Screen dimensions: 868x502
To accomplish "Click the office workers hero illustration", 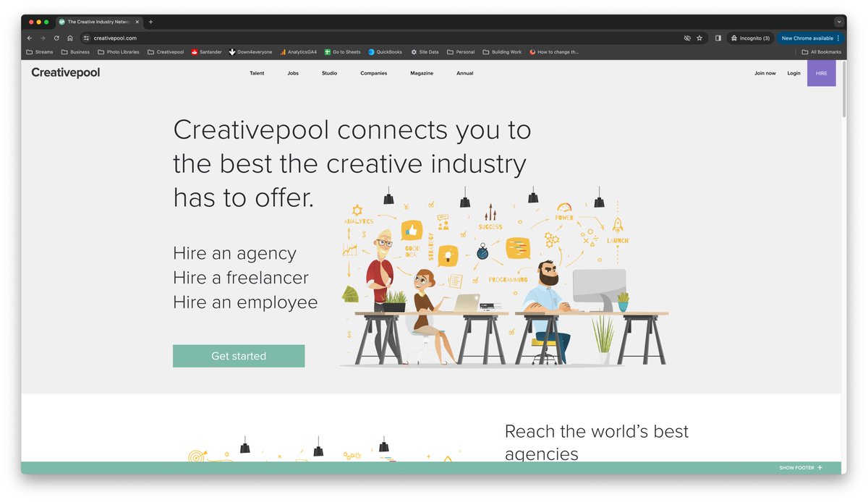I will point(504,276).
